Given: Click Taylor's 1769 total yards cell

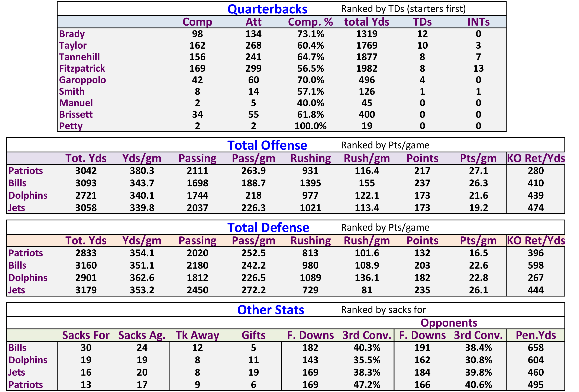Looking at the screenshot, I should click(366, 45).
